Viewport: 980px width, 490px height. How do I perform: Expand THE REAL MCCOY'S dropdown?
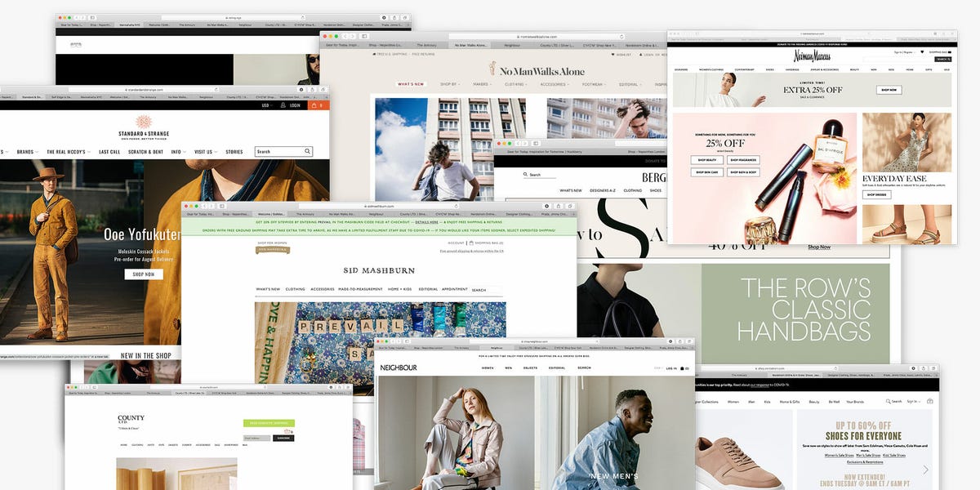click(x=69, y=152)
